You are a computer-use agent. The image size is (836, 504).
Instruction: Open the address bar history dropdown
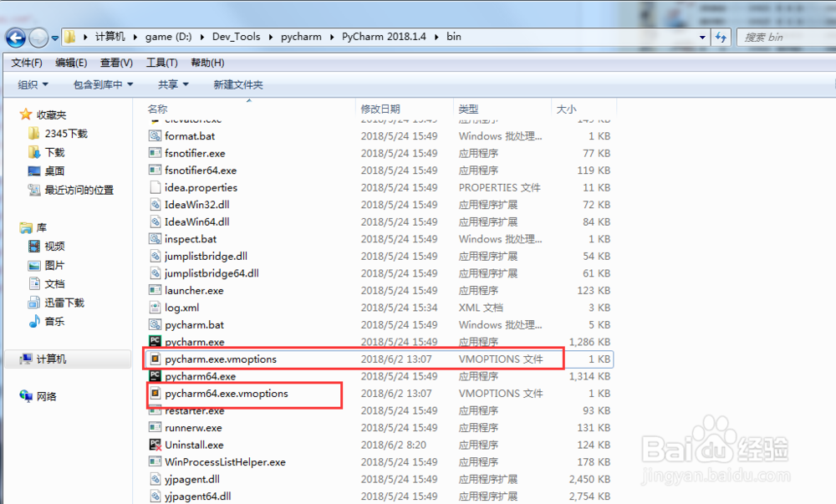point(702,38)
